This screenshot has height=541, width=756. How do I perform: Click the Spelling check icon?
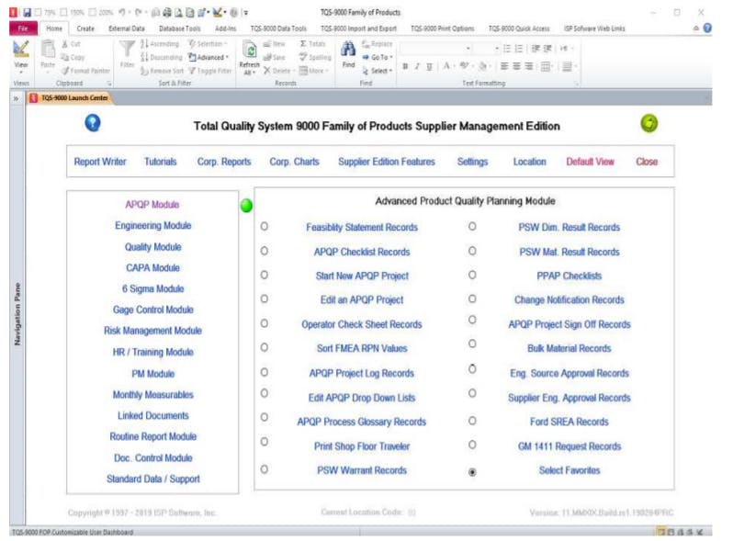click(303, 57)
